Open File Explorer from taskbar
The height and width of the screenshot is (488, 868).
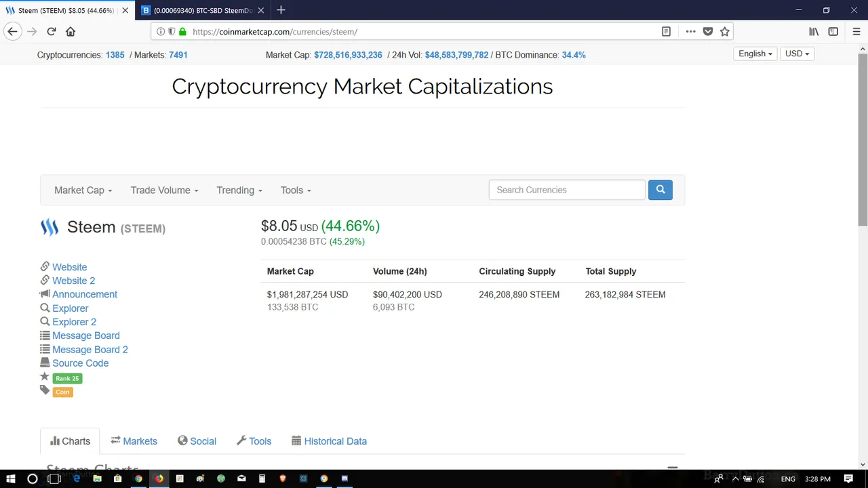(x=97, y=479)
